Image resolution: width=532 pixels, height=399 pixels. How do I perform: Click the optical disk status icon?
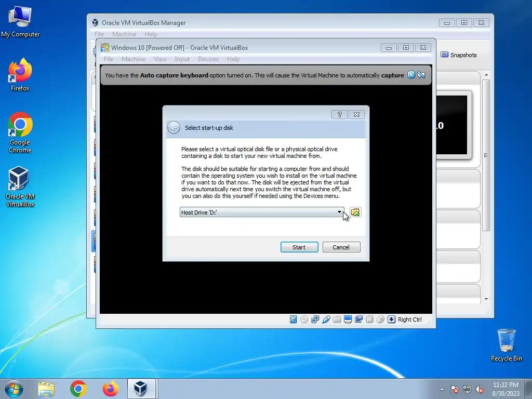tap(304, 320)
